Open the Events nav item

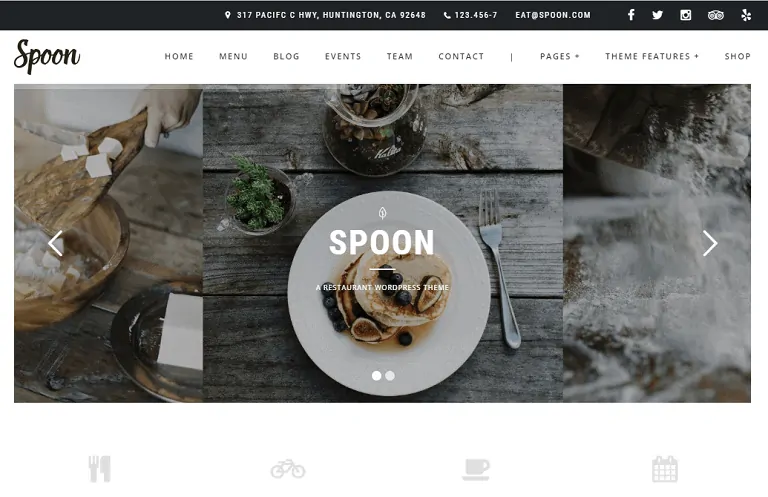click(343, 56)
